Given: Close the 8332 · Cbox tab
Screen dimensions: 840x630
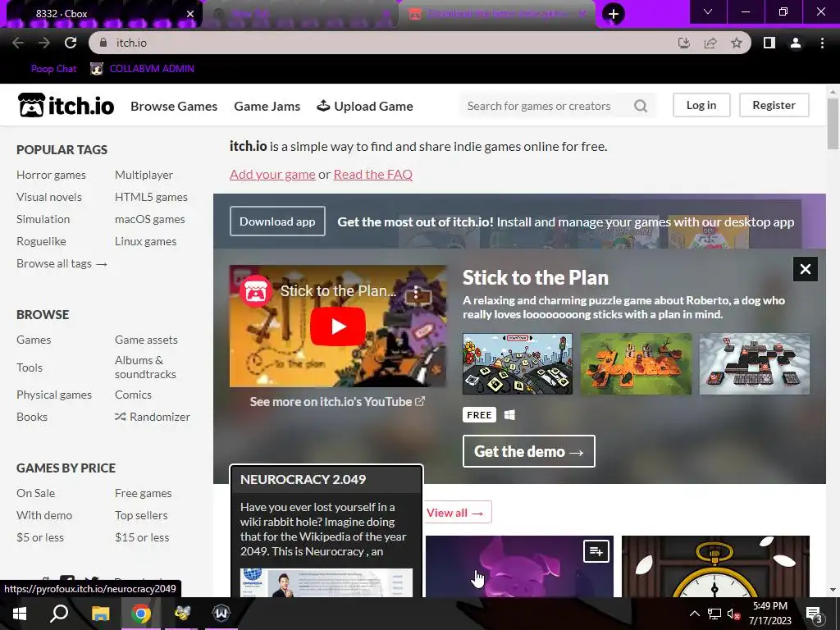Looking at the screenshot, I should (190, 14).
